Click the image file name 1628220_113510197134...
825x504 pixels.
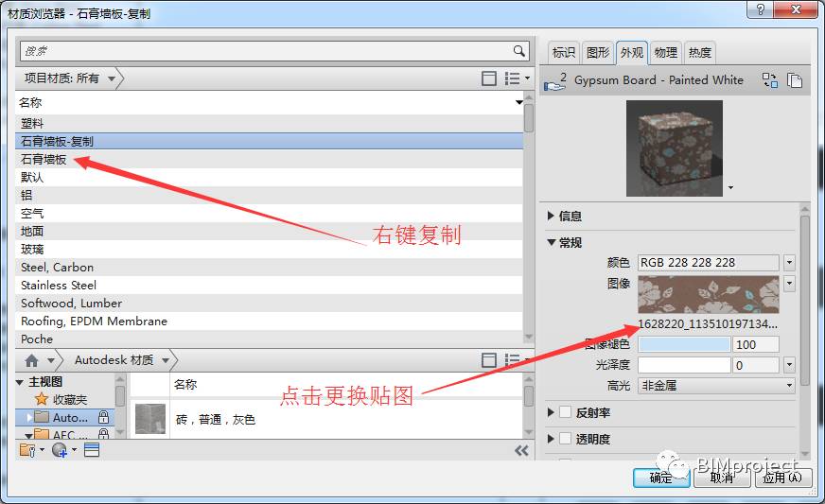708,323
